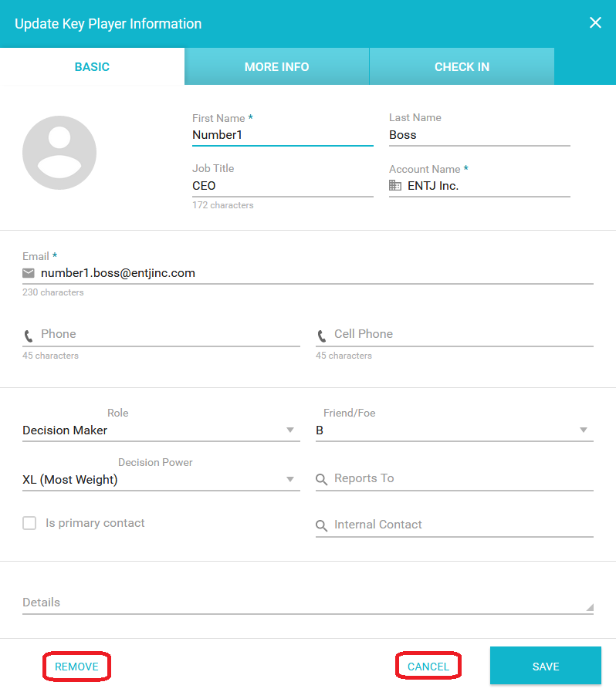Expand the Decision Power dropdown arrow
616x692 pixels.
[290, 479]
